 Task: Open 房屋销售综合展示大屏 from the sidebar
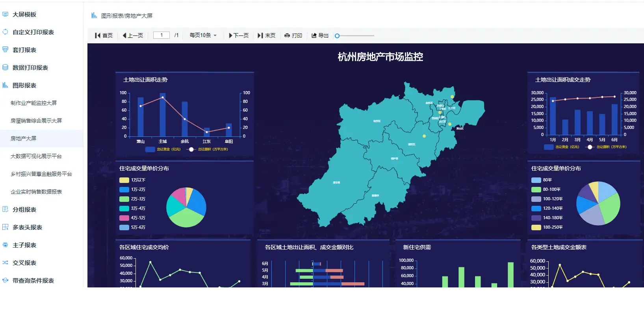point(36,121)
